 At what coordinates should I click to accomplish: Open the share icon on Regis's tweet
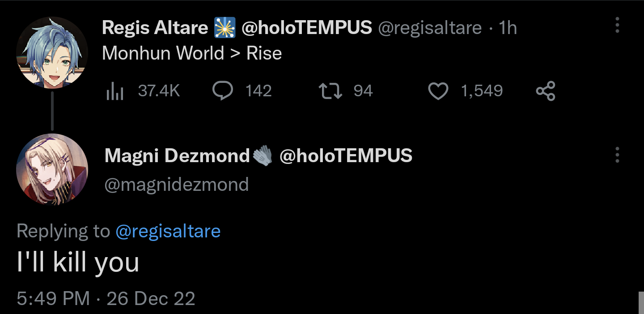(x=545, y=91)
